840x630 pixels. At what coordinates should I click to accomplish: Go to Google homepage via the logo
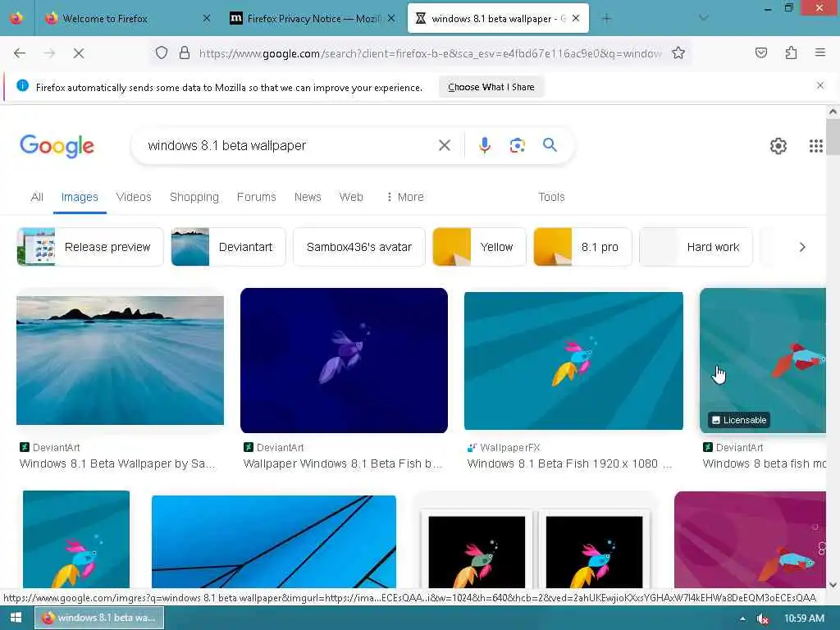click(x=57, y=146)
